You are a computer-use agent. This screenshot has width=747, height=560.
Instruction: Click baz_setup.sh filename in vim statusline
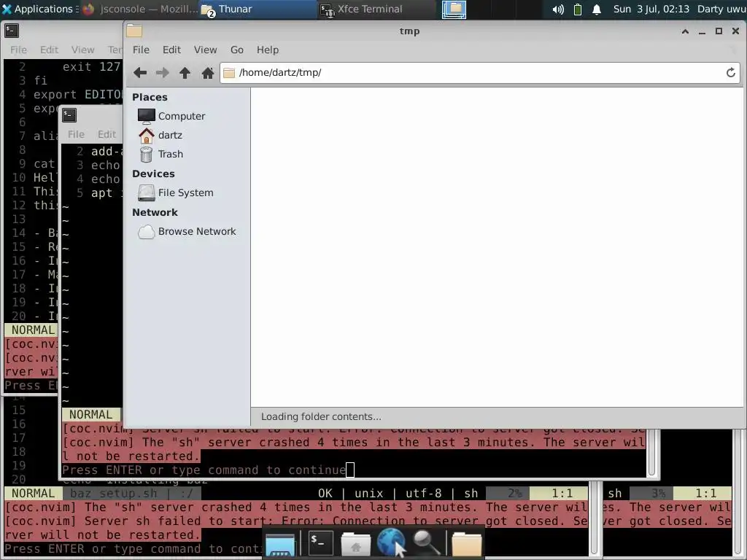pyautogui.click(x=113, y=494)
